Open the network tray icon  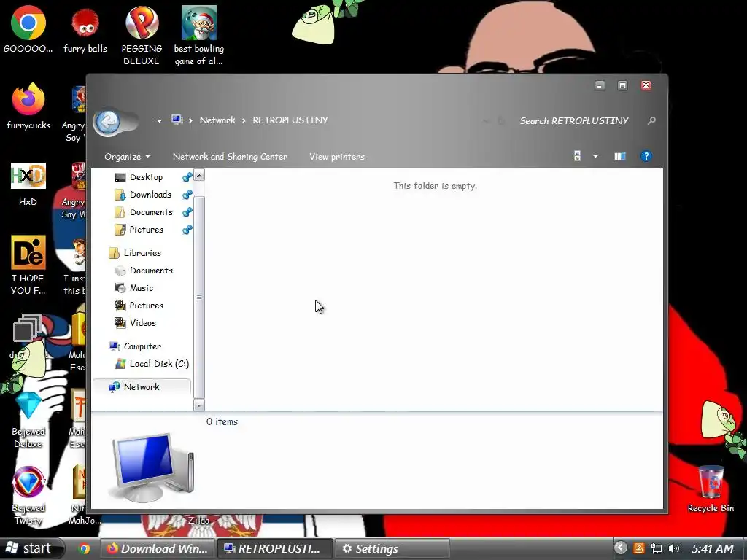[657, 548]
